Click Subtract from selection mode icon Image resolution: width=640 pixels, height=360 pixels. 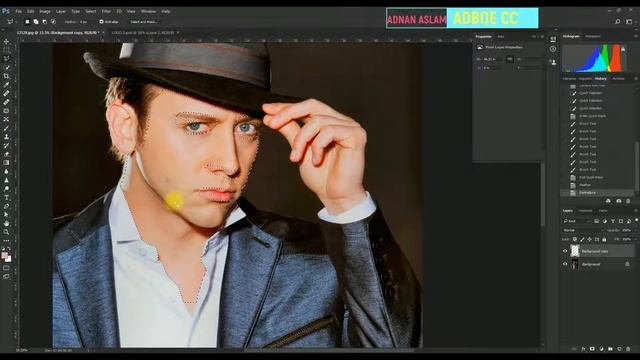(44, 22)
